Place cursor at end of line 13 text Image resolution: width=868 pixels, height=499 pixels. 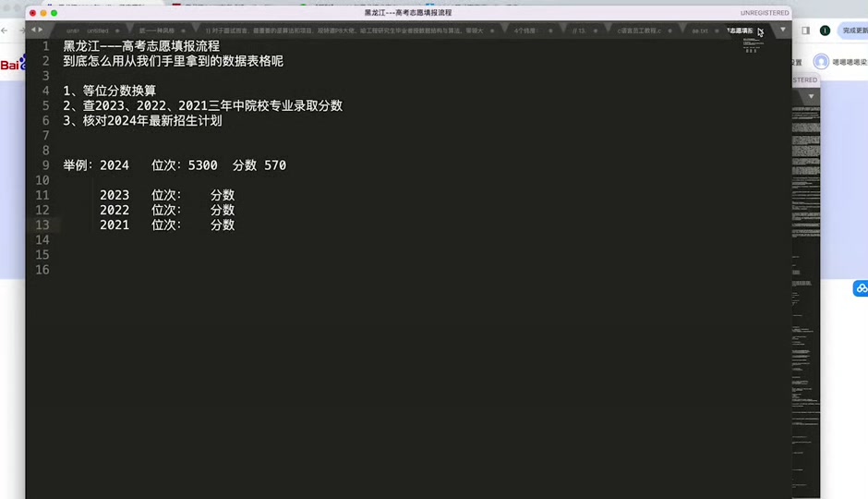pyautogui.click(x=235, y=225)
